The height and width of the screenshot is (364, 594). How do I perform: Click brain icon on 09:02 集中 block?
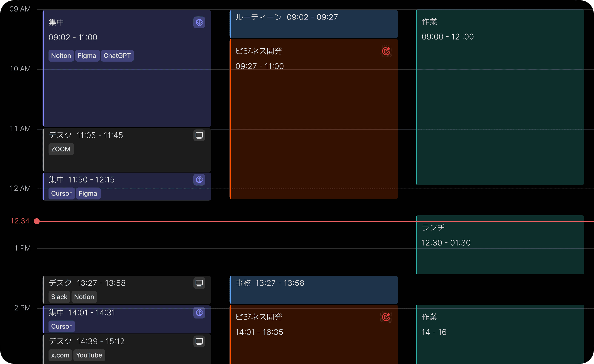(199, 23)
